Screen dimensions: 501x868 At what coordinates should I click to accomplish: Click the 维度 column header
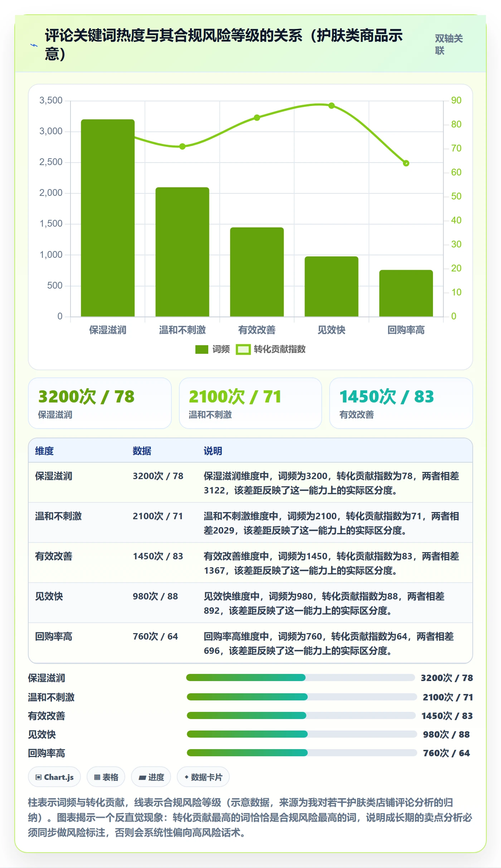click(x=44, y=451)
